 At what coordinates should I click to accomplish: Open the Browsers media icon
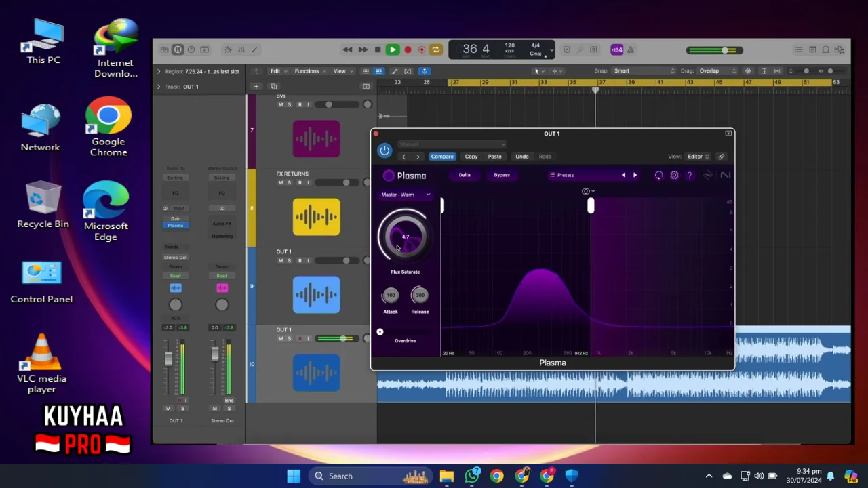point(840,49)
